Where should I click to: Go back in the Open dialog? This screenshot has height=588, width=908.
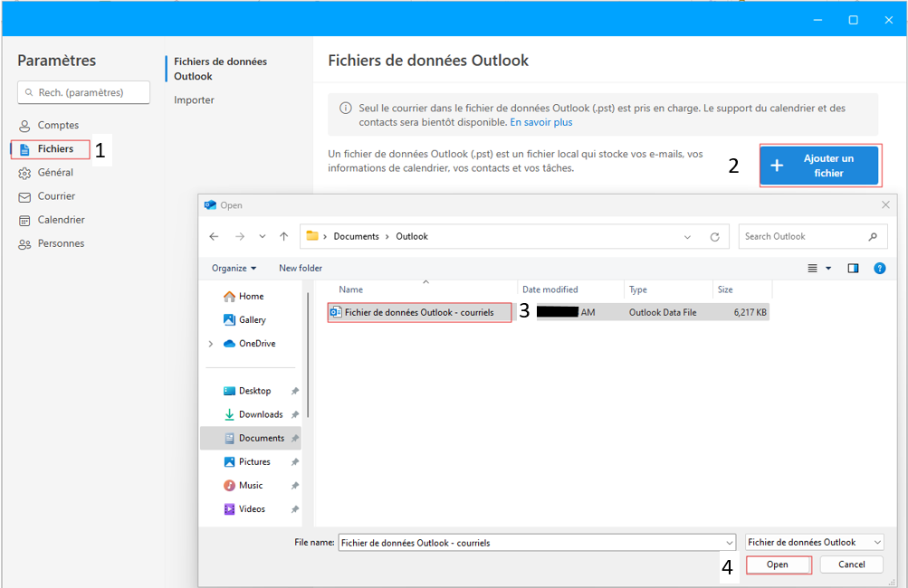coord(215,236)
